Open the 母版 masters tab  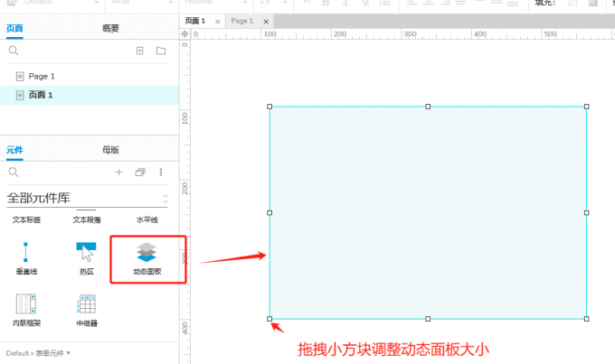click(110, 150)
